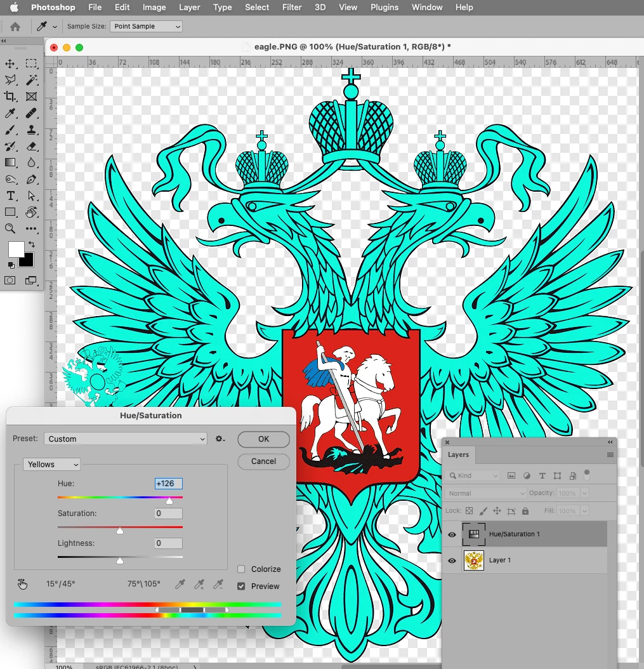
Task: Toggle the type layers filter
Action: click(542, 475)
